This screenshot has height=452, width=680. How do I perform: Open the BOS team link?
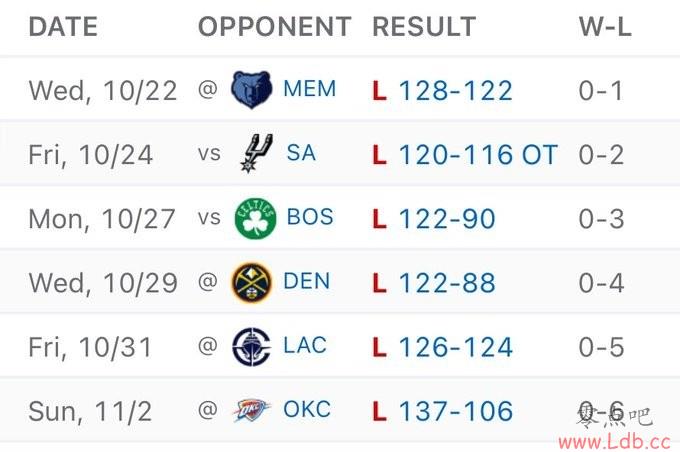coord(310,218)
